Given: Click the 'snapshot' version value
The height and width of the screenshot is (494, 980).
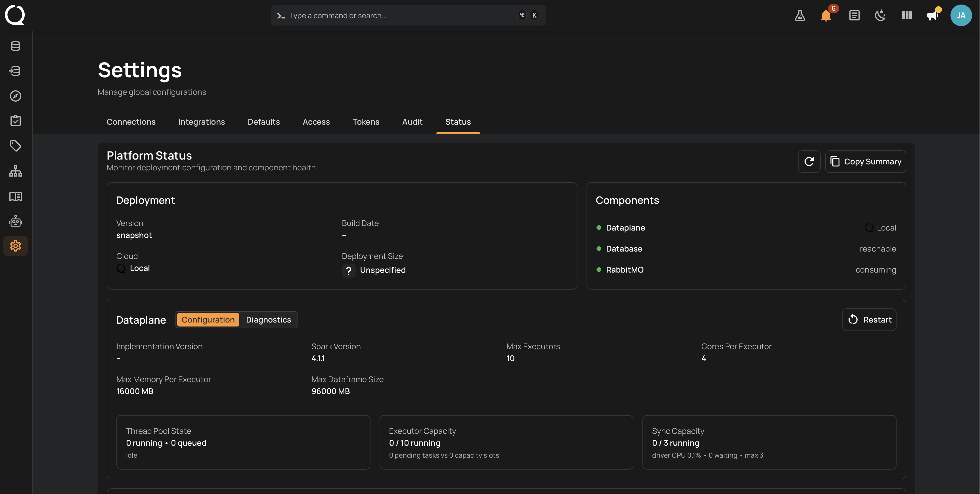Looking at the screenshot, I should (x=134, y=235).
